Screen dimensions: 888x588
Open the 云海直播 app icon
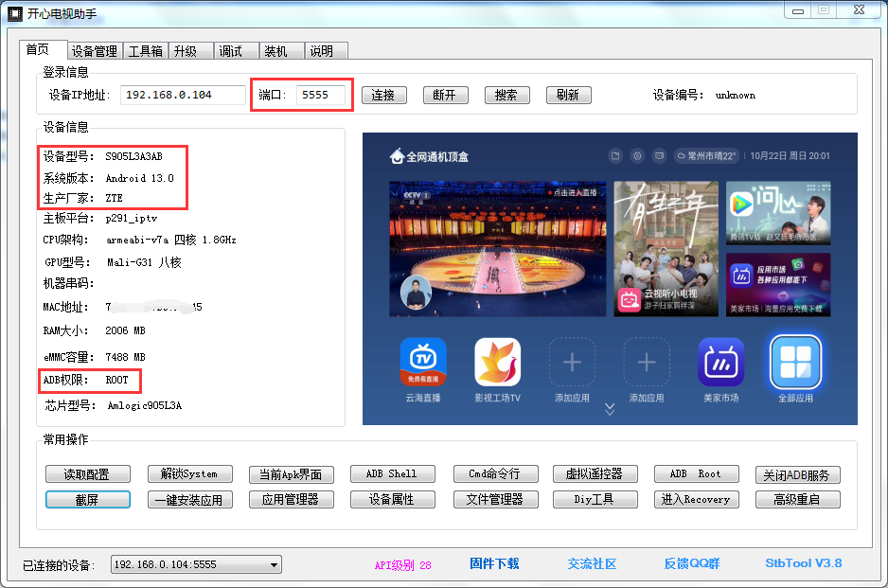(x=423, y=362)
